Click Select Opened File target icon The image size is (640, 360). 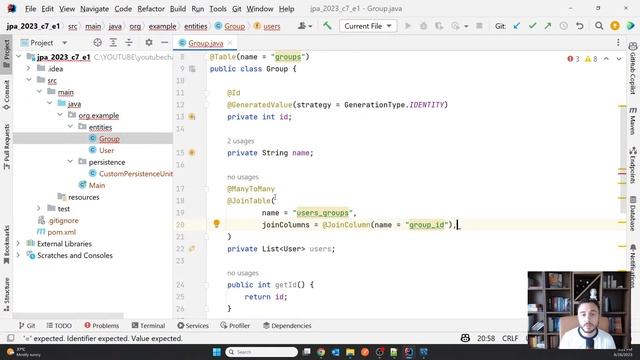coord(97,42)
